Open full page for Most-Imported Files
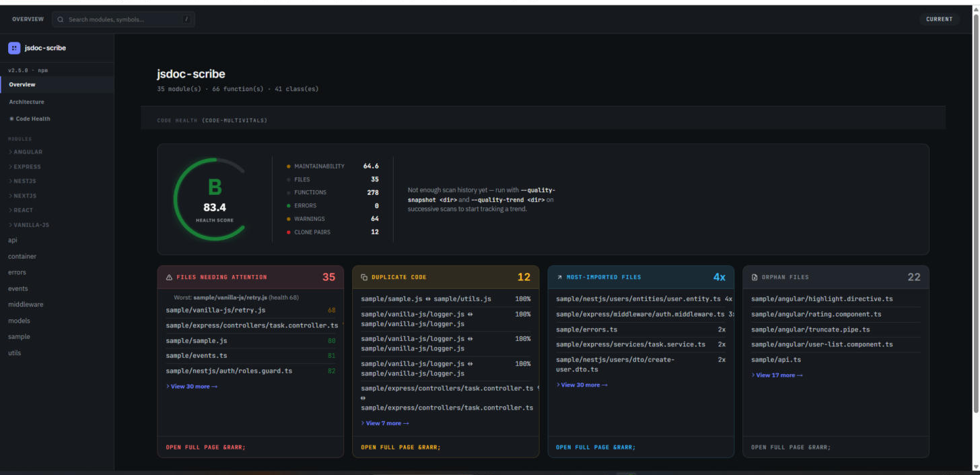Screen dimensions: 980x475 click(x=596, y=447)
